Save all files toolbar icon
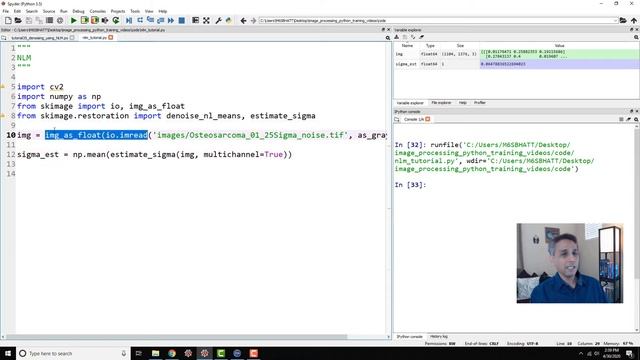 (x=39, y=20)
